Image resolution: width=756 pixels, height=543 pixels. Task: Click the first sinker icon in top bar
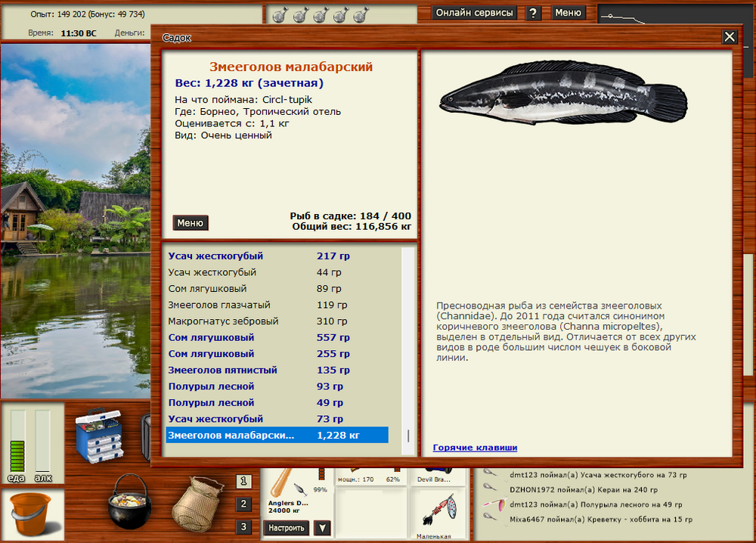click(281, 13)
